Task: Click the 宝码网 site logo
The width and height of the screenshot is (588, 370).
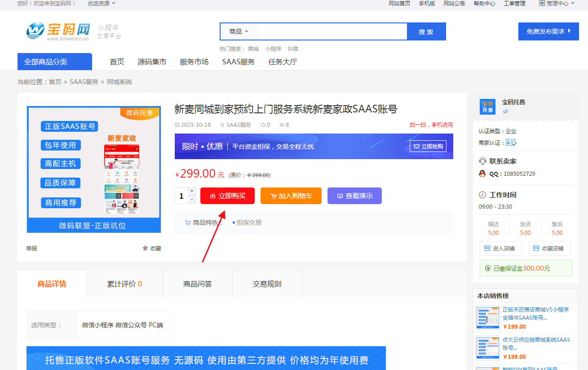Action: point(58,31)
